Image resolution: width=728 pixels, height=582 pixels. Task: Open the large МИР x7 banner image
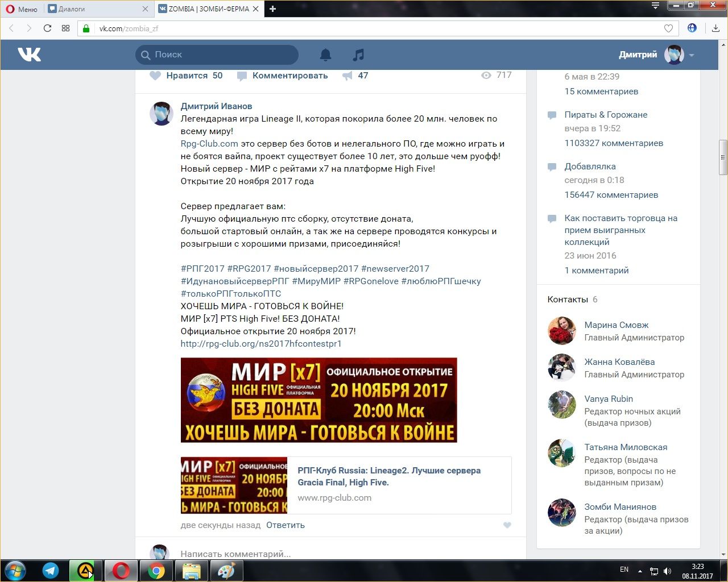click(x=319, y=400)
